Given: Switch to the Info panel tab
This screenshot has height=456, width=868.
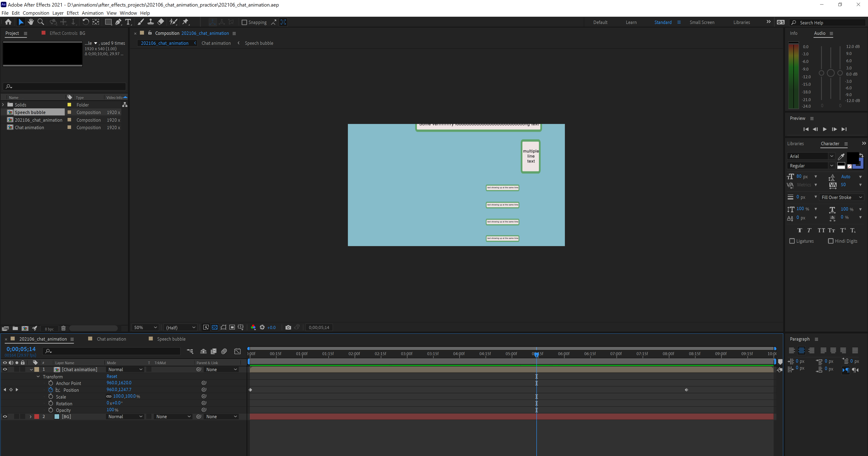Looking at the screenshot, I should (x=794, y=33).
